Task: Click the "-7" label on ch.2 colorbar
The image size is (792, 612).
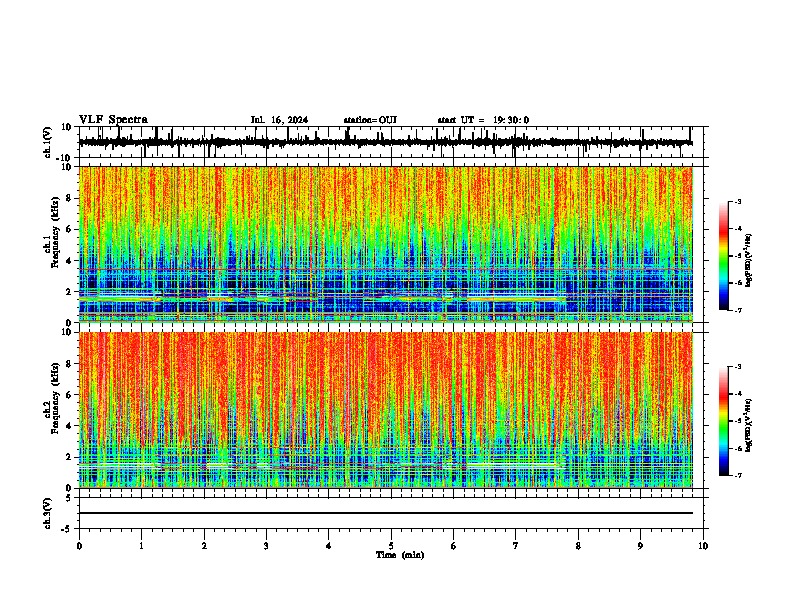Action: pos(737,475)
